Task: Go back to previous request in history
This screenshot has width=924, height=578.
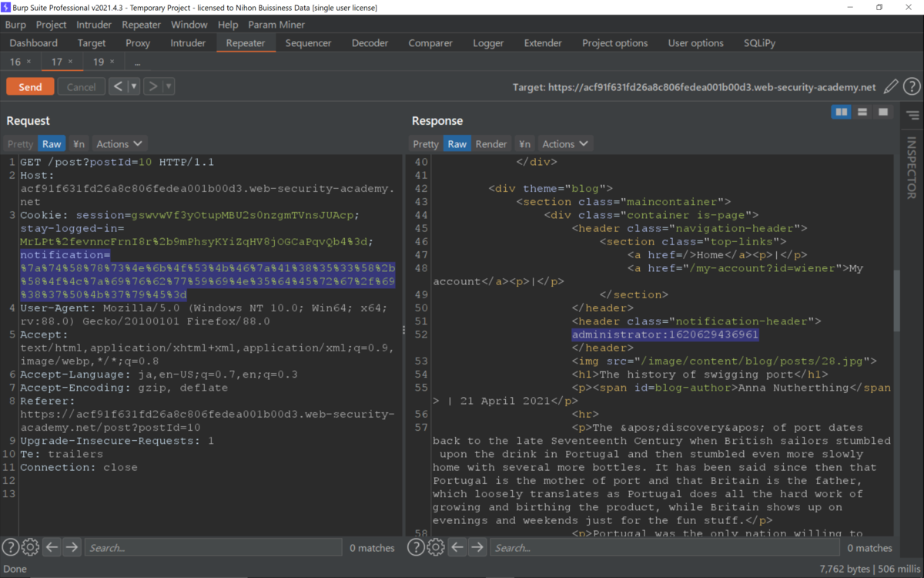Action: coord(118,86)
